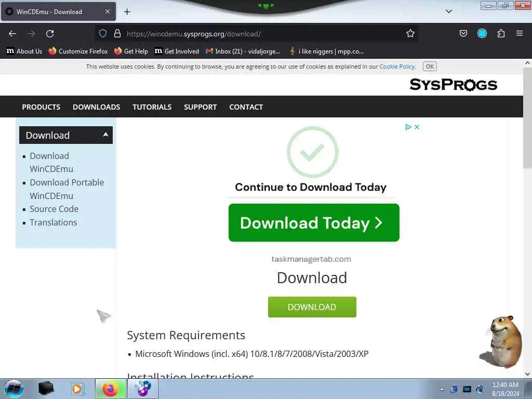Click the ad checkmark circle graphic
Image resolution: width=532 pixels, height=399 pixels.
click(x=312, y=152)
